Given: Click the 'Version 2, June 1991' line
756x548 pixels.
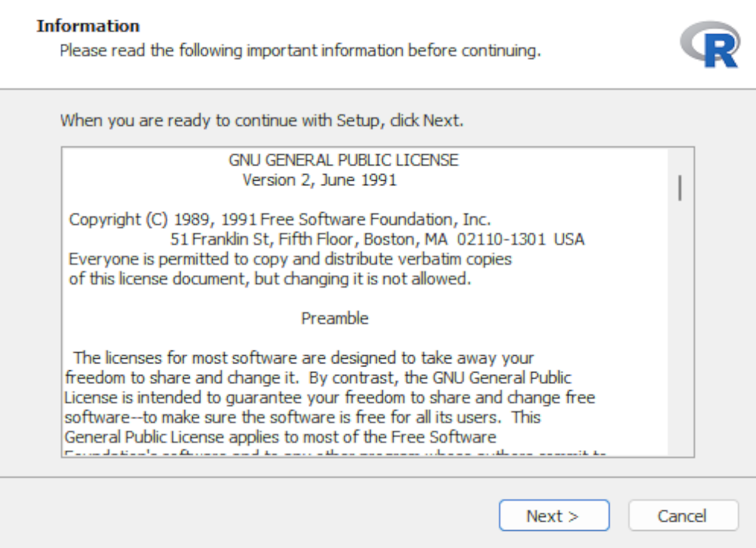Looking at the screenshot, I should coord(319,180).
